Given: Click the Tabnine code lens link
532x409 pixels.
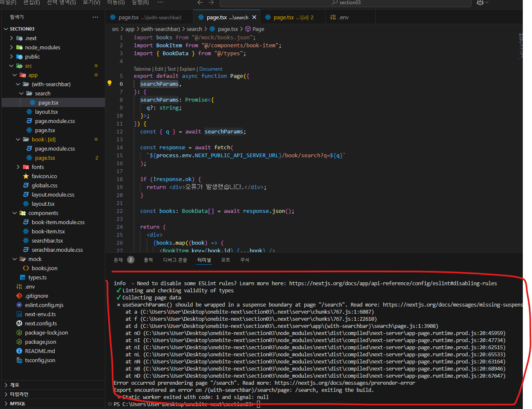Looking at the screenshot, I should tap(142, 69).
